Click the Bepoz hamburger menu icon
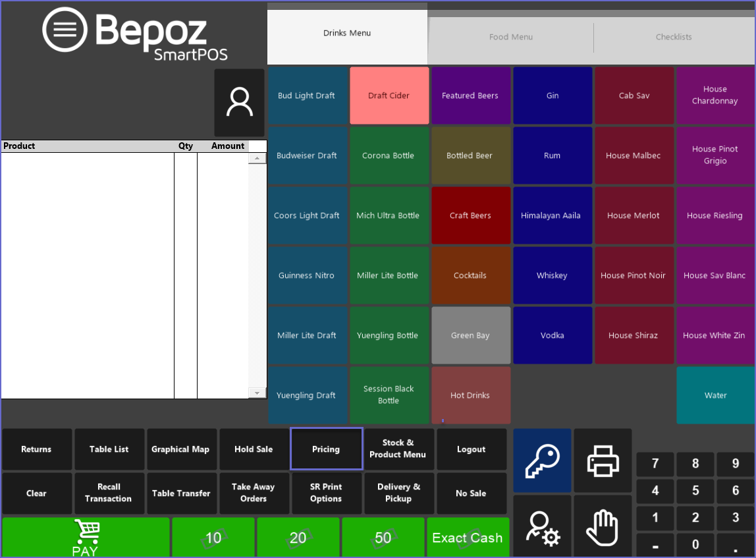Image resolution: width=756 pixels, height=558 pixels. [65, 30]
